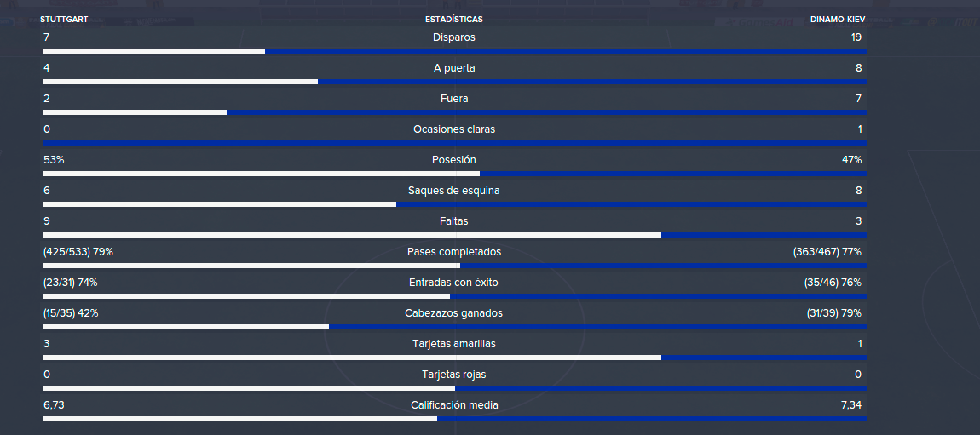Screen dimensions: 980x435
Task: Click the Tarjetas rojas label
Action: 453,375
